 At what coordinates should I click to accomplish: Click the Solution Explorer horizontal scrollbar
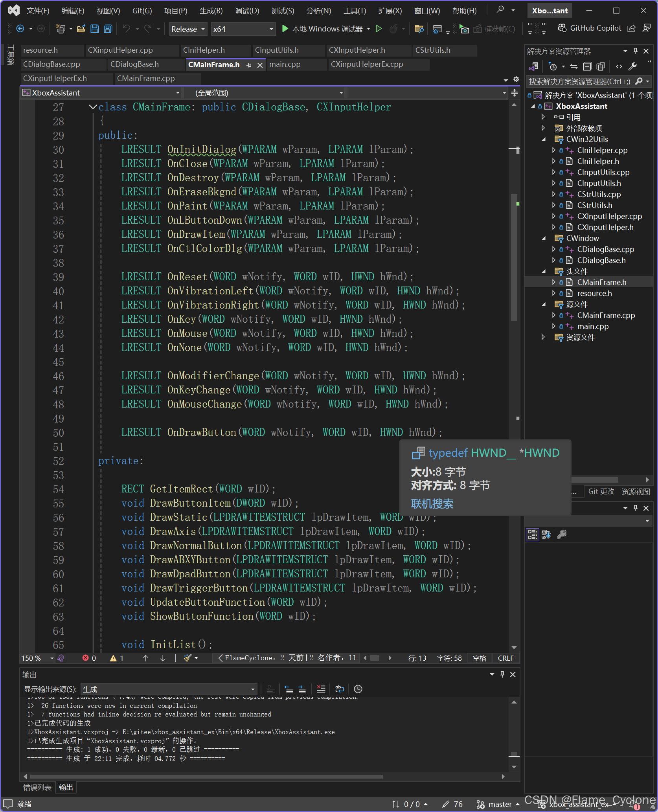point(595,480)
